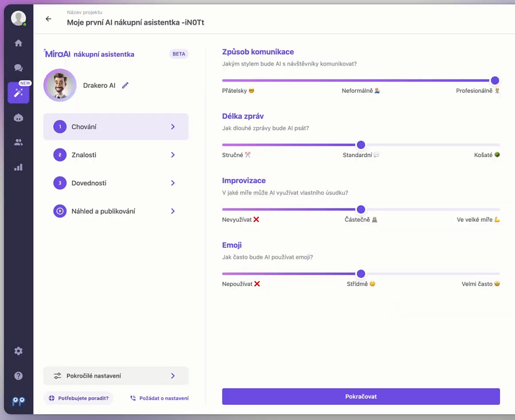This screenshot has height=420, width=515.
Task: Open the chat conversations sidebar icon
Action: (x=19, y=68)
